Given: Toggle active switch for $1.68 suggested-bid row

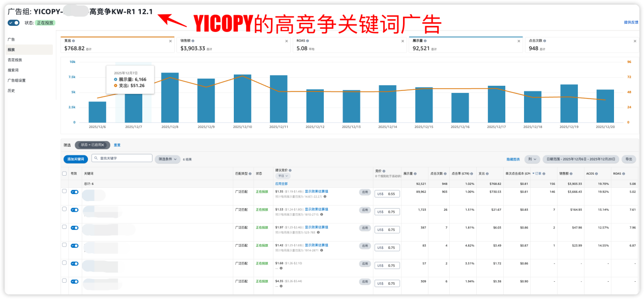Looking at the screenshot, I should pyautogui.click(x=75, y=263).
